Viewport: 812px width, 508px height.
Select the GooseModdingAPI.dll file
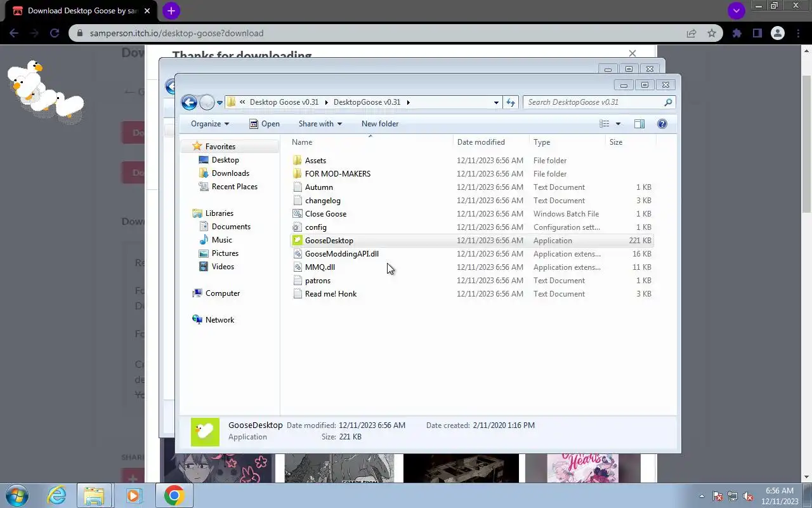[471, 254]
